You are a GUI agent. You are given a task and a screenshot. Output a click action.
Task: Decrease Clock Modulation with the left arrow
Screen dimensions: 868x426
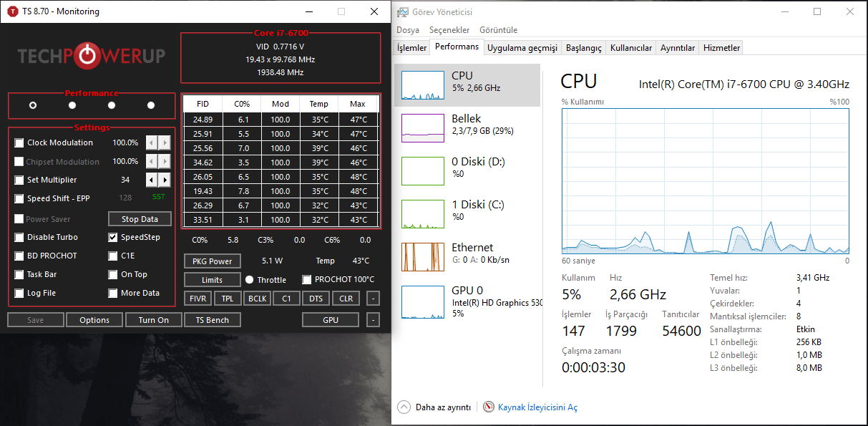[152, 142]
